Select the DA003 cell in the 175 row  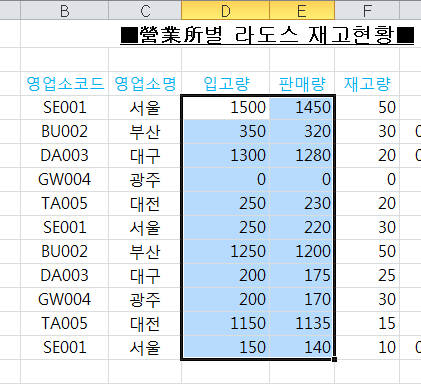[65, 276]
